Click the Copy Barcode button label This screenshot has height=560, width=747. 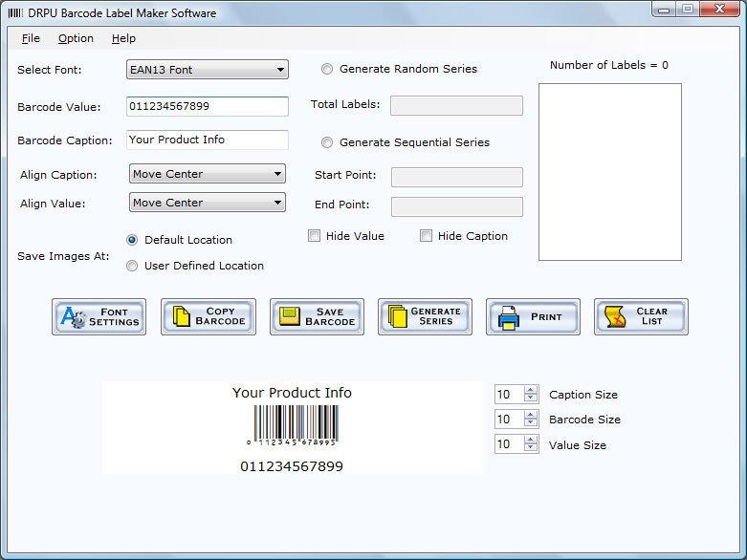[x=221, y=316]
